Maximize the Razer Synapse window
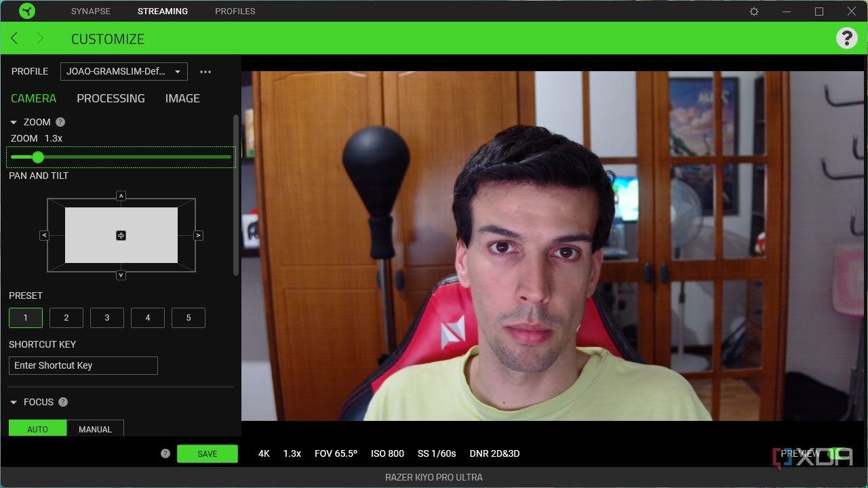The height and width of the screenshot is (488, 868). coord(819,12)
